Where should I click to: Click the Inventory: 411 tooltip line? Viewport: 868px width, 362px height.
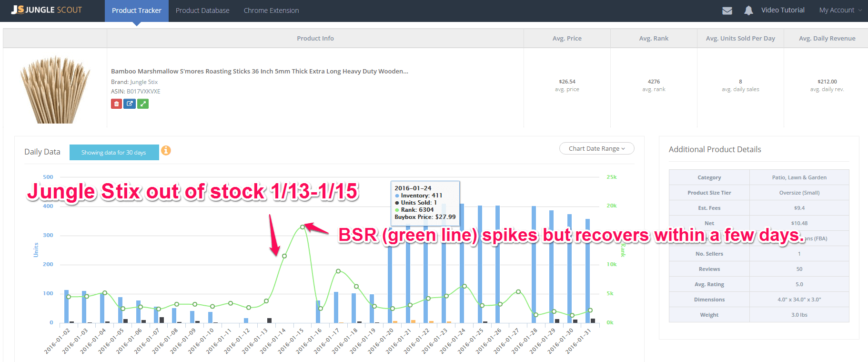(419, 195)
